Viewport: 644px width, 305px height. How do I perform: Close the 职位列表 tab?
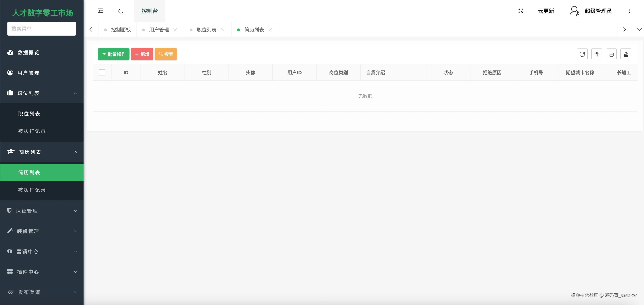[222, 30]
